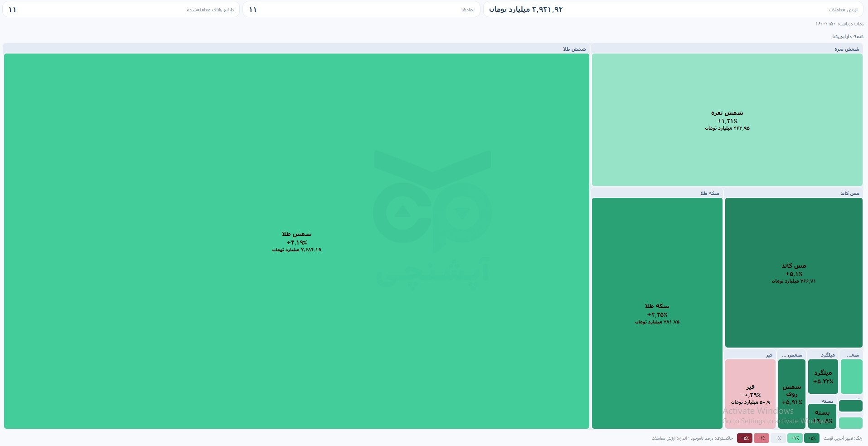This screenshot has width=868, height=446.
Task: Click the -2% pink legend swatch
Action: coord(761,438)
